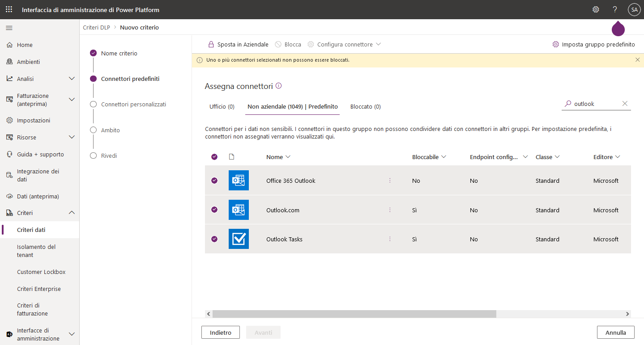
Task: Open the Bloccabile column sort menu
Action: pos(429,157)
